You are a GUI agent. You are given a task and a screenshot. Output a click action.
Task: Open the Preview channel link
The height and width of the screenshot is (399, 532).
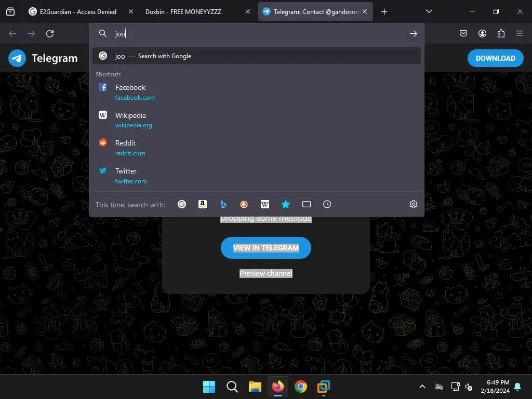265,273
